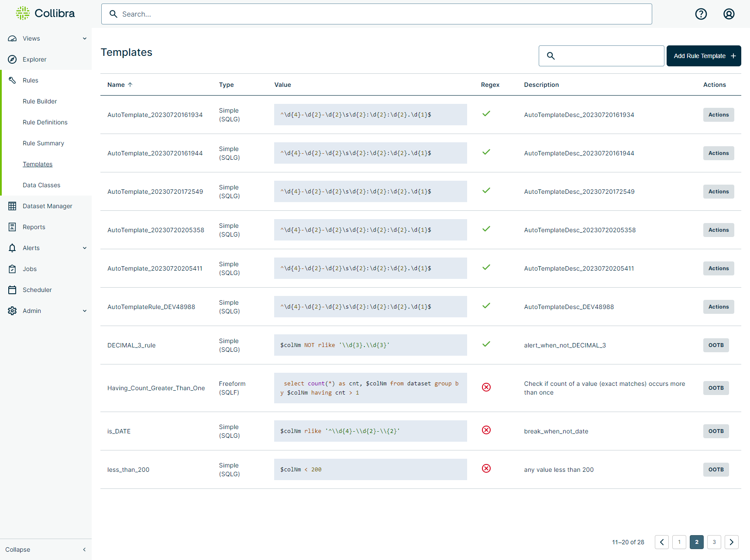Expand the Alerts sidebar section
Image resolution: width=750 pixels, height=560 pixels.
pyautogui.click(x=84, y=247)
